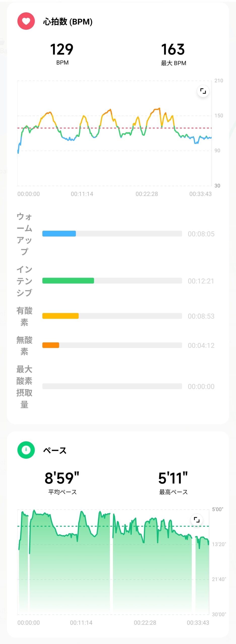236x644 pixels.
Task: Tap the red heart rate icon
Action: coord(26,21)
